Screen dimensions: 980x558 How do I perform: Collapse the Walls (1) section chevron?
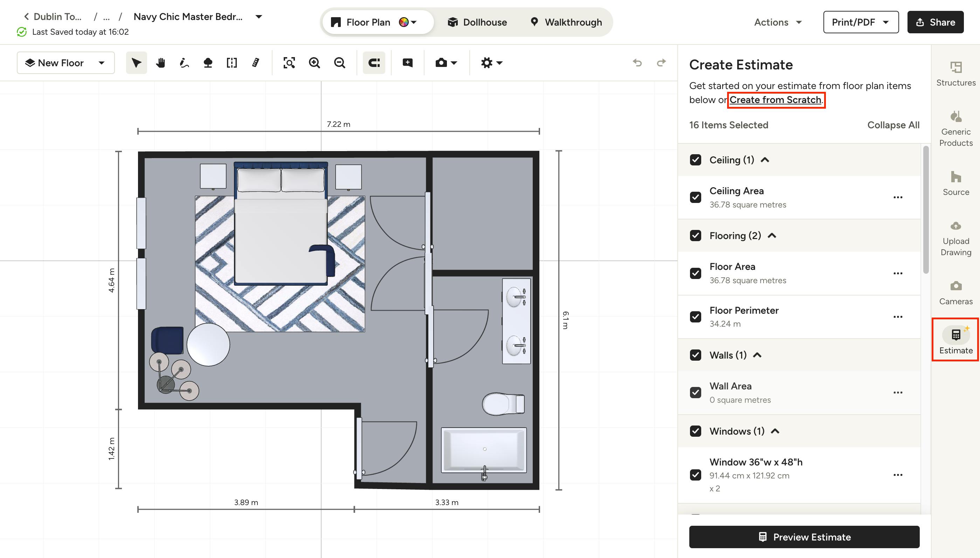[x=757, y=355]
